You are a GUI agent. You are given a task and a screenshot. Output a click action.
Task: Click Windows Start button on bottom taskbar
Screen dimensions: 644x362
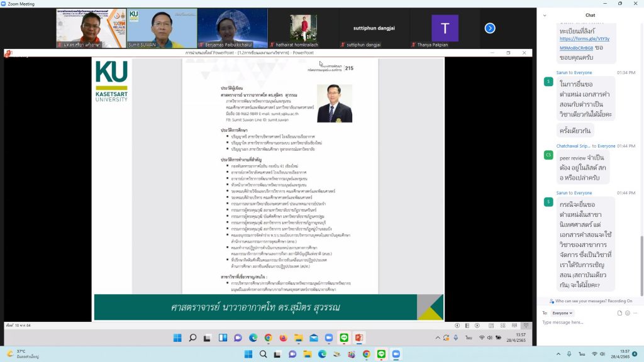(248, 354)
